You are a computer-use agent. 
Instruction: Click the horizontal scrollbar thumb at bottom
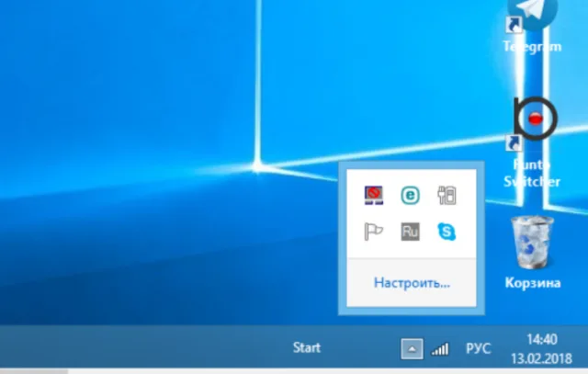tap(34, 371)
